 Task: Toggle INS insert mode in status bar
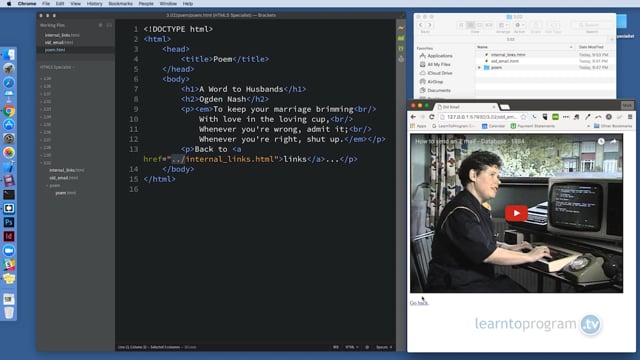[336, 347]
